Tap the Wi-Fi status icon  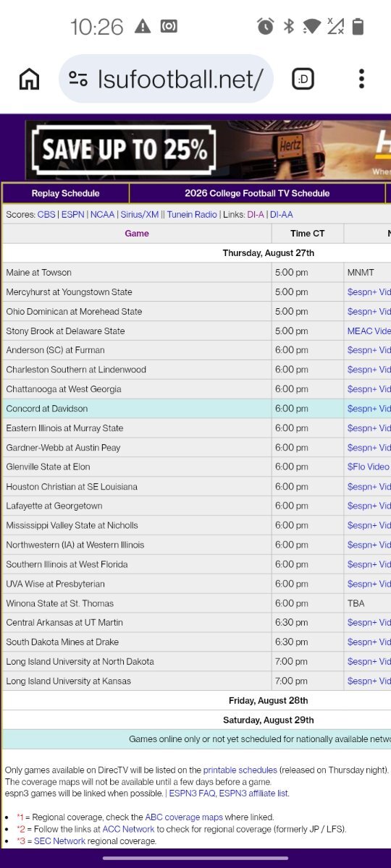pyautogui.click(x=312, y=27)
